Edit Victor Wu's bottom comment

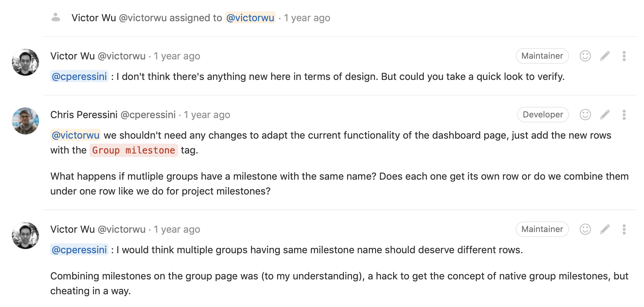point(605,229)
